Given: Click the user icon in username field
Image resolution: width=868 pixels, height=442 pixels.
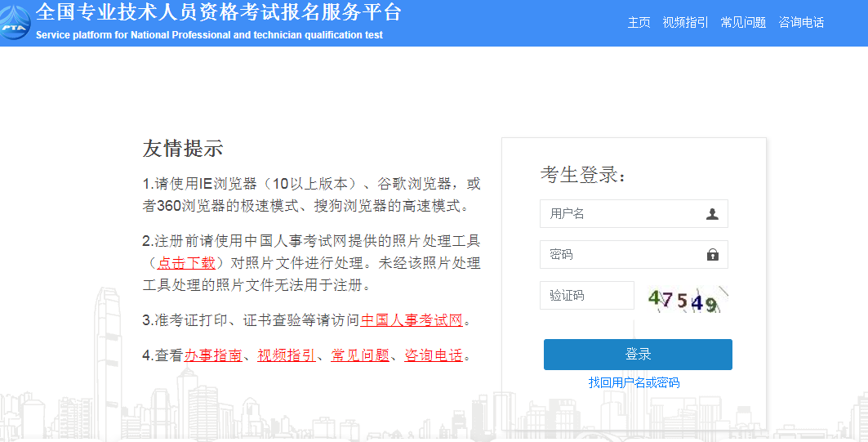Looking at the screenshot, I should click(x=712, y=214).
